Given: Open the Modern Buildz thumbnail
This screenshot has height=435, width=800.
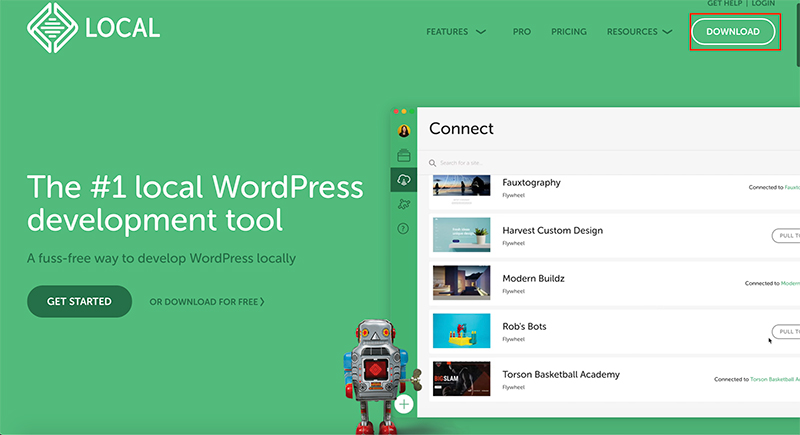Looking at the screenshot, I should point(462,283).
